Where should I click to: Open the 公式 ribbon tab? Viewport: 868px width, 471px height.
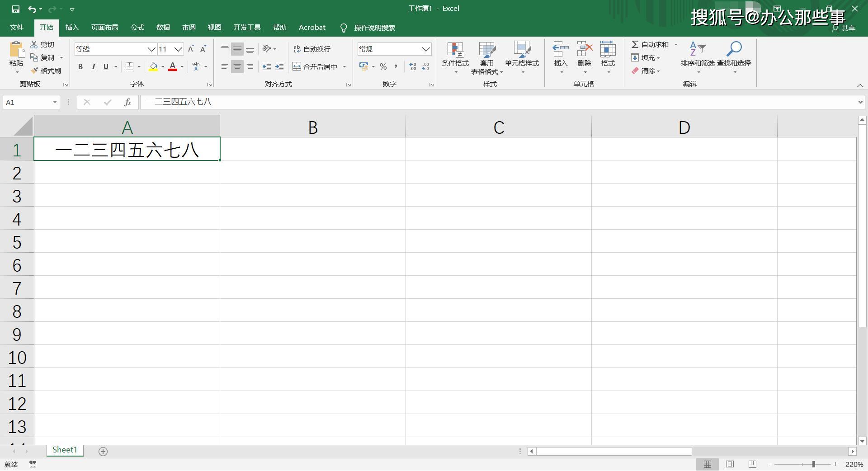point(137,28)
